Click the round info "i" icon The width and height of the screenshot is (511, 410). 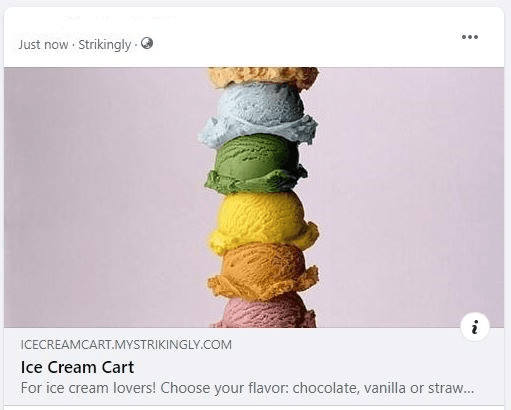[475, 327]
